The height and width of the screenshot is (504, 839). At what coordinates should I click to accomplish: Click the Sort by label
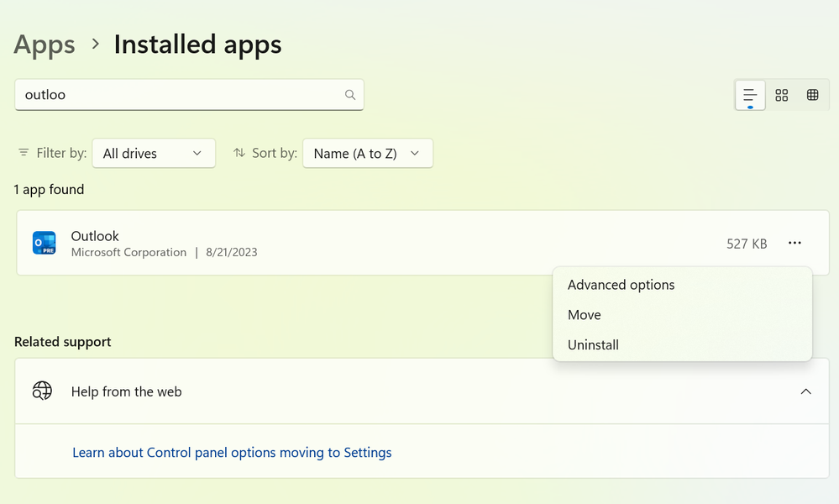pos(275,153)
